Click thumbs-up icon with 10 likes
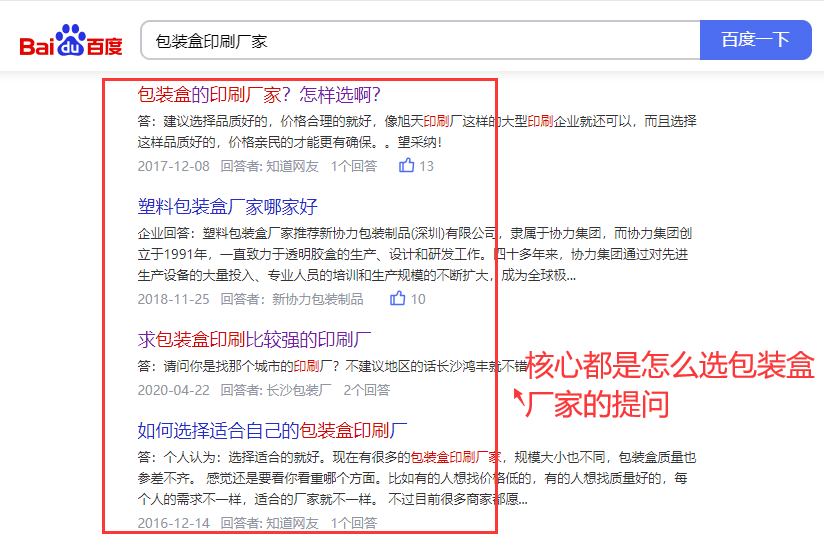The image size is (824, 554). click(x=398, y=298)
